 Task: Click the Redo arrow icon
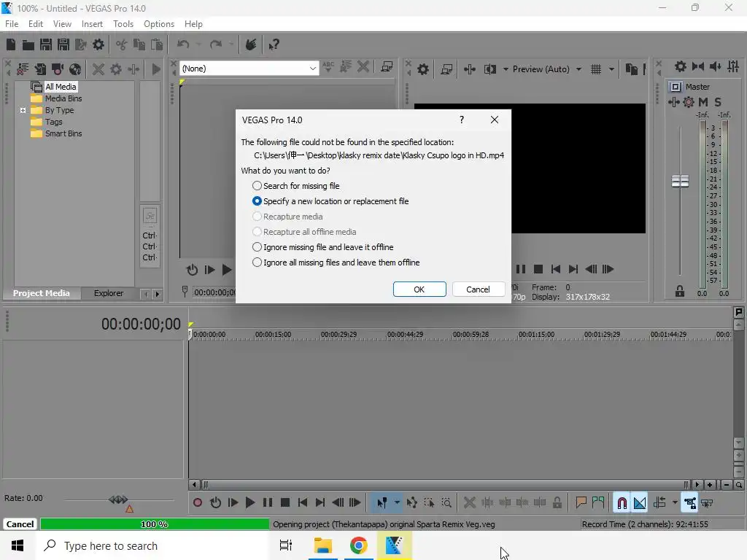click(x=216, y=44)
